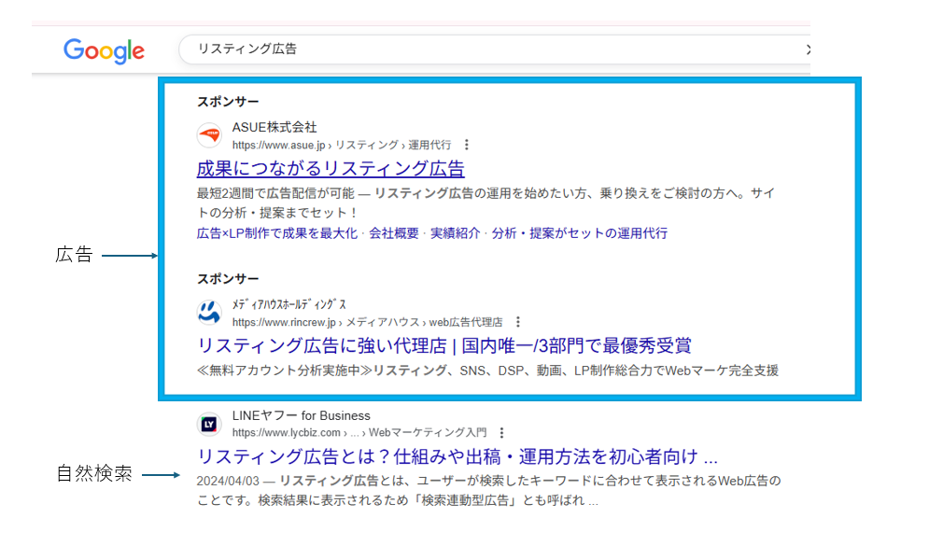
Task: Open the リスティング広告とは？仕組みや出稿 result
Action: click(457, 457)
